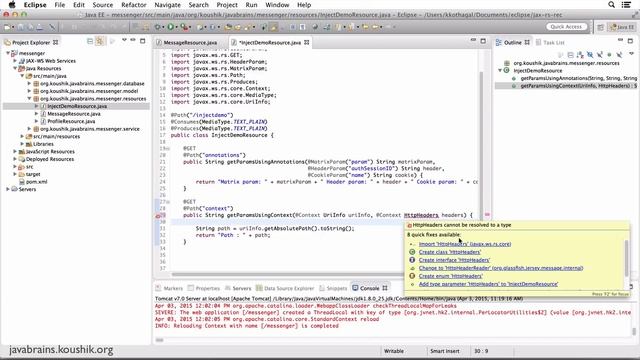Screen dimensions: 640x360
Task: Collapse InjectDemoResource in the Outline
Action: [x=500, y=71]
